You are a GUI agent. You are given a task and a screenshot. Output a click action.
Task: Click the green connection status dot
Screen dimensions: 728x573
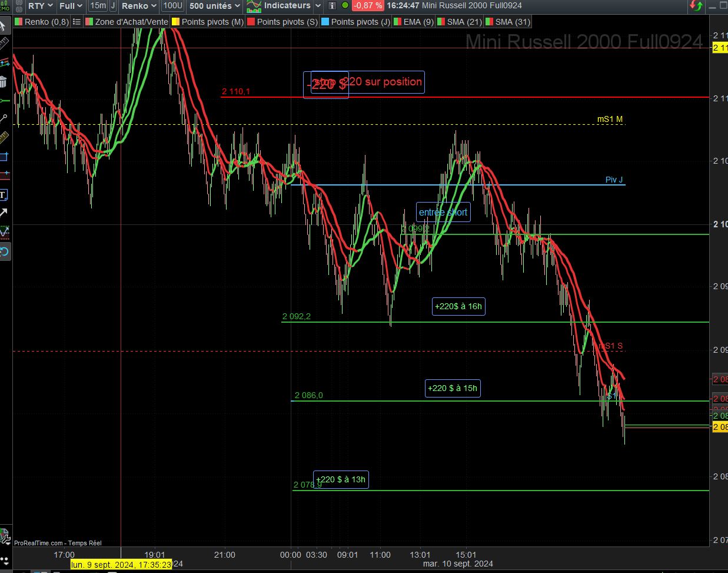pos(344,6)
